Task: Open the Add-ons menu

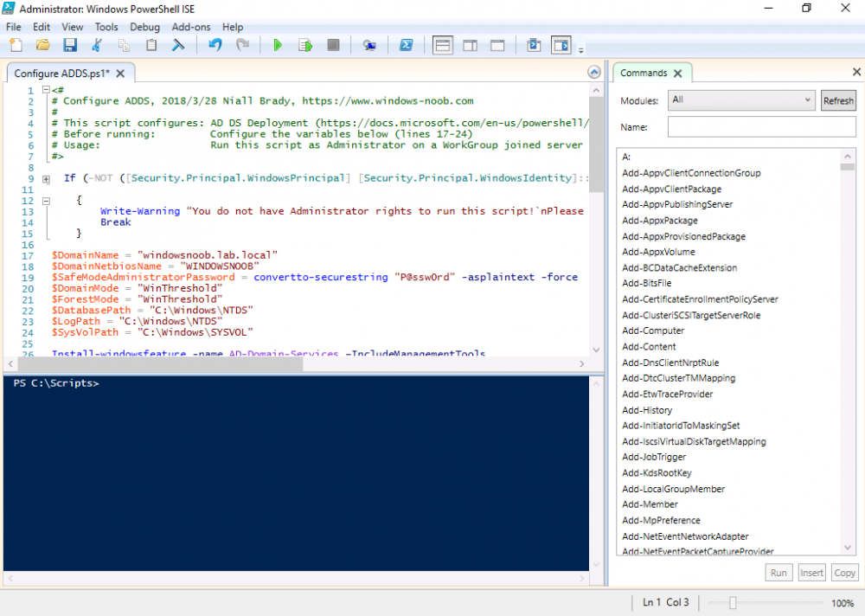Action: (191, 27)
